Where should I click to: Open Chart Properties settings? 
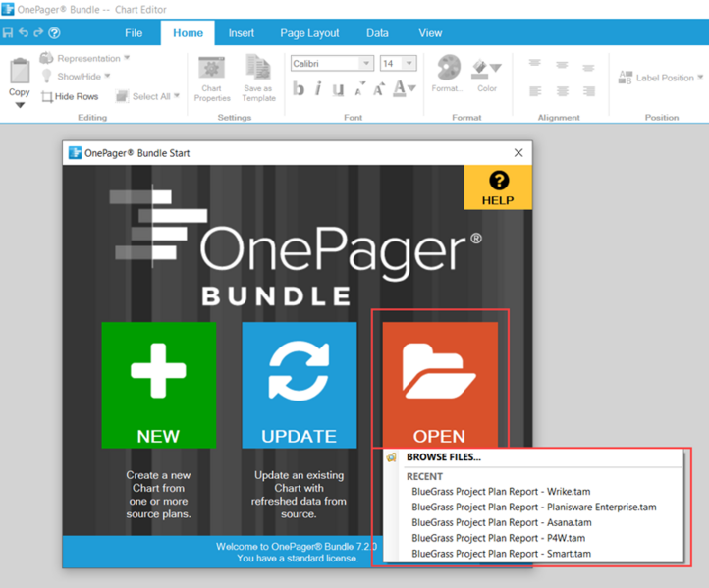point(211,79)
